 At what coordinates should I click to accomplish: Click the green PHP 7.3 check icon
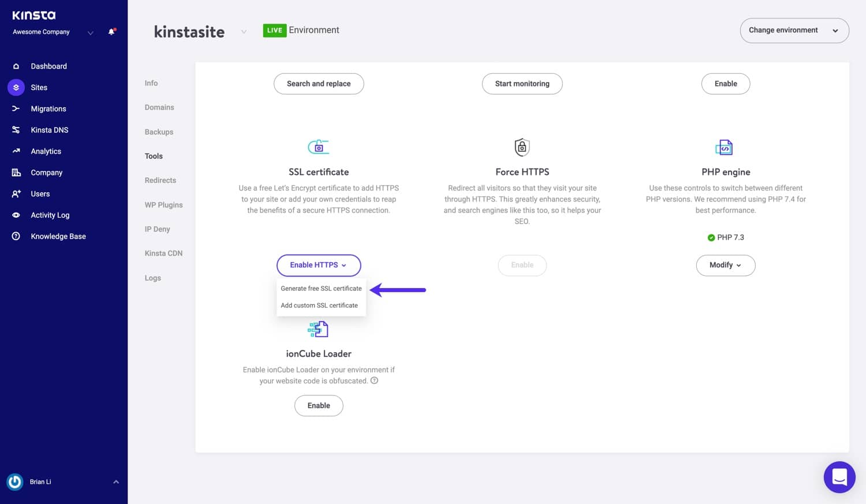click(x=711, y=237)
